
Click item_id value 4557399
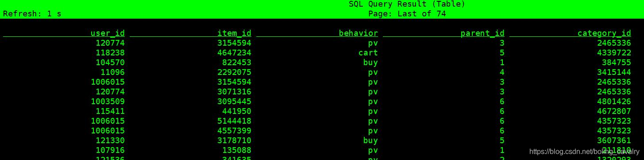(234, 131)
